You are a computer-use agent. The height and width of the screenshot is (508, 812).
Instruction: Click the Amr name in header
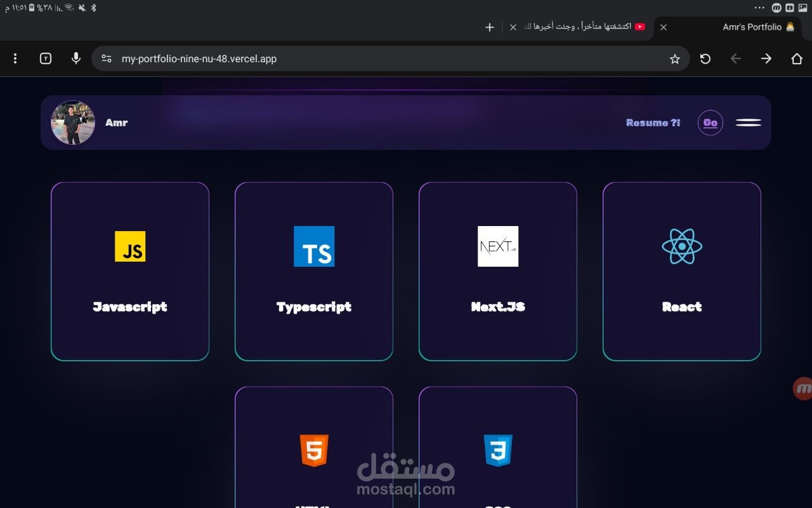[117, 123]
